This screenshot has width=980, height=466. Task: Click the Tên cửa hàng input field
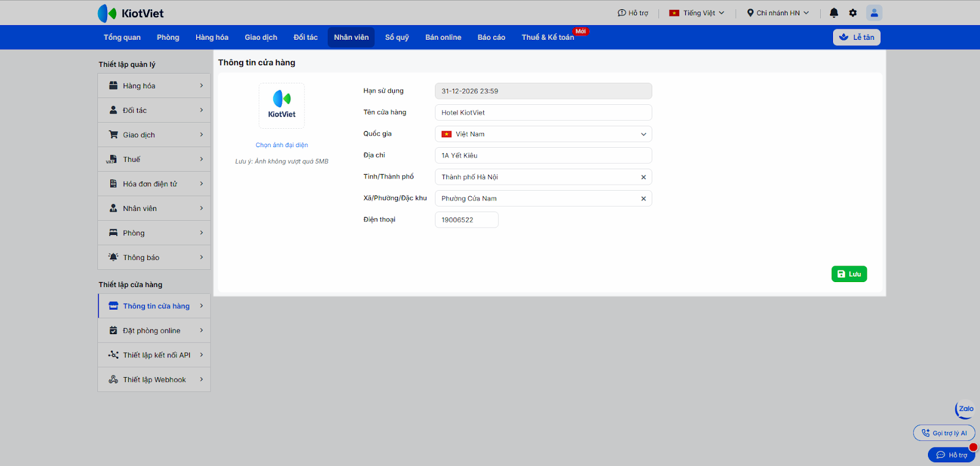543,113
